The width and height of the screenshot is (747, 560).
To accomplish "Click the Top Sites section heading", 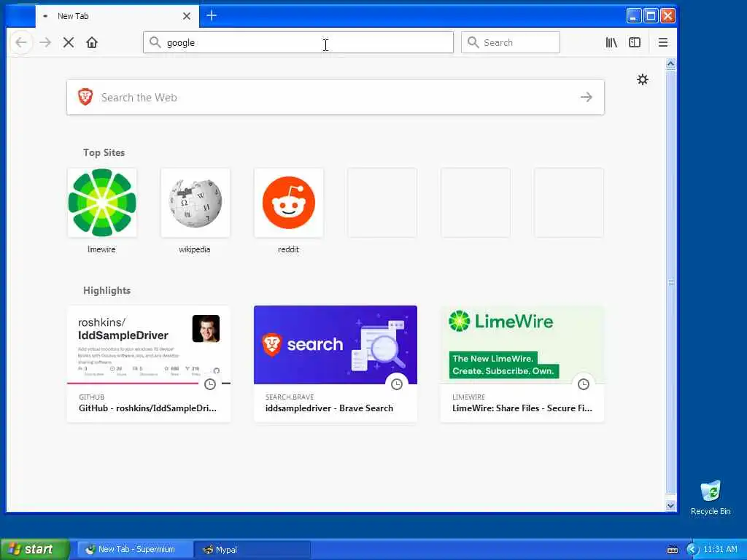I will 104,153.
